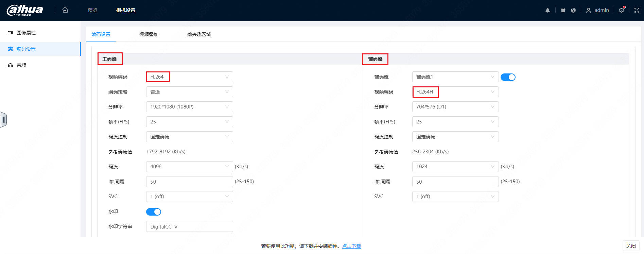Expand the 1920*1080 (1080P) resolution dropdown

pyautogui.click(x=189, y=107)
